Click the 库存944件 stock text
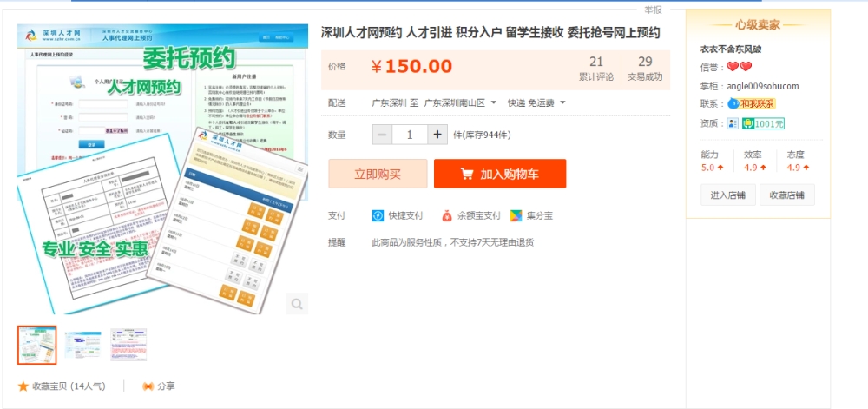The image size is (868, 409). pyautogui.click(x=482, y=135)
